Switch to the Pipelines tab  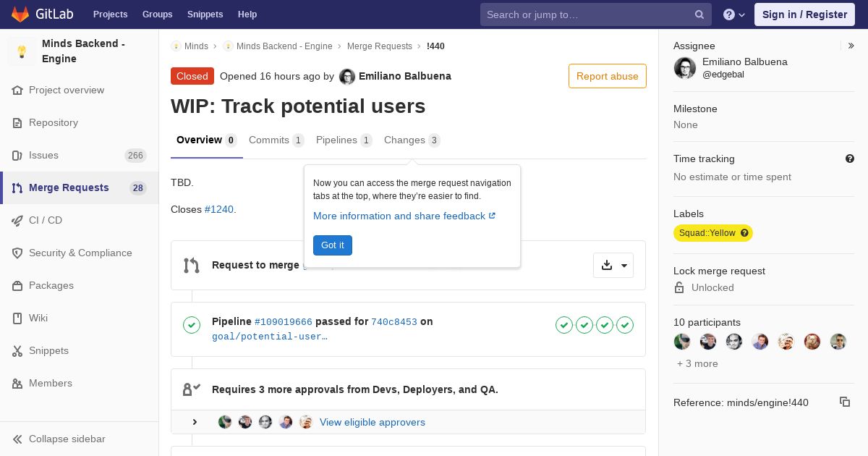(344, 140)
